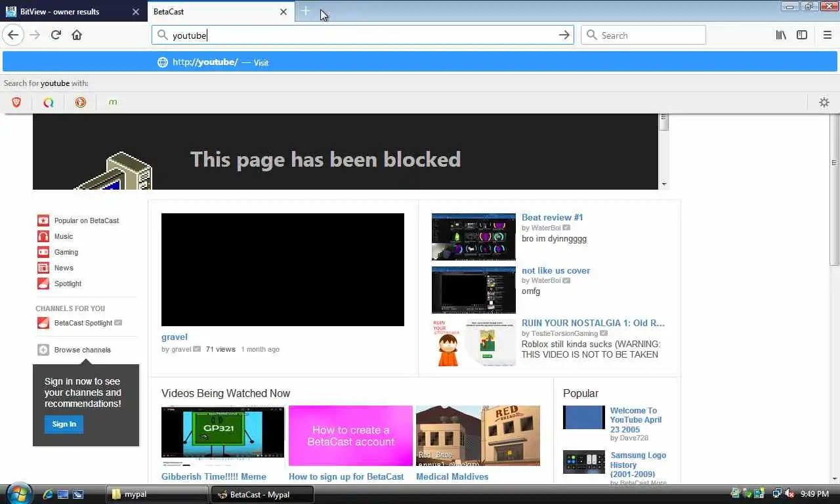Open Welcome To YouTube April 23 2005 link
Viewport: 840px width, 504px height.
(x=636, y=420)
